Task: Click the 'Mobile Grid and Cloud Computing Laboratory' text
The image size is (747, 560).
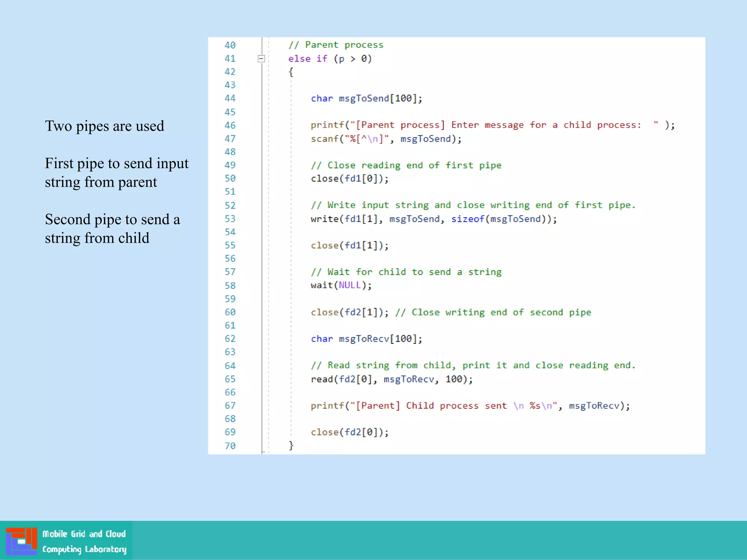Action: click(x=84, y=541)
